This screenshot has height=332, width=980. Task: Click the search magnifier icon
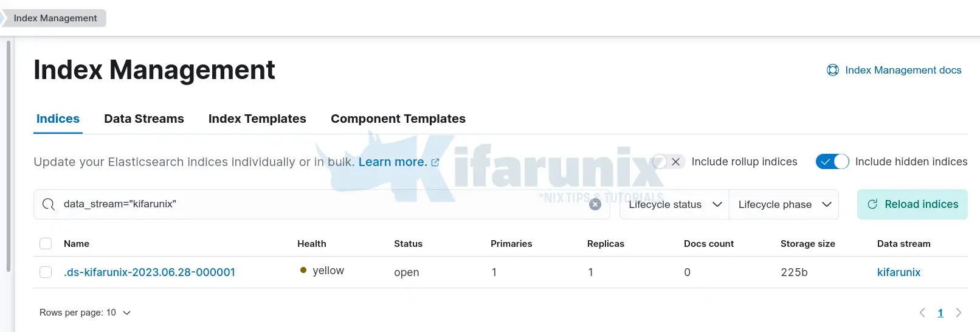click(49, 204)
